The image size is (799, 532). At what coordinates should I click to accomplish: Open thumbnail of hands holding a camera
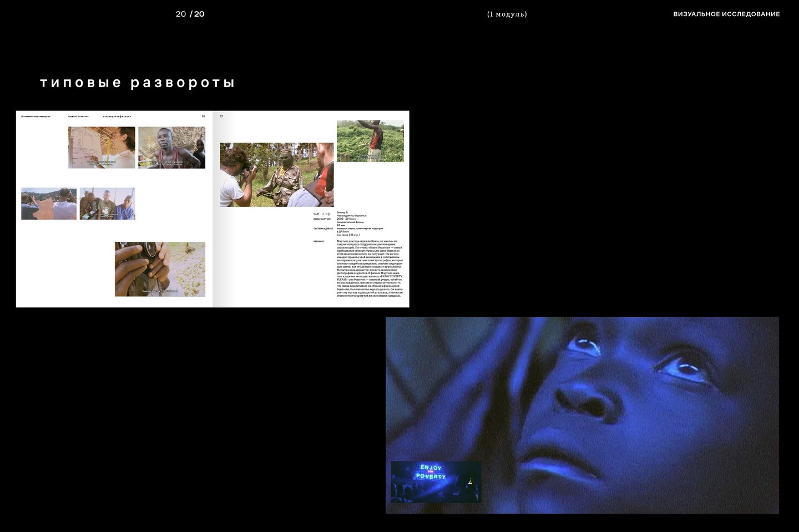coord(160,269)
